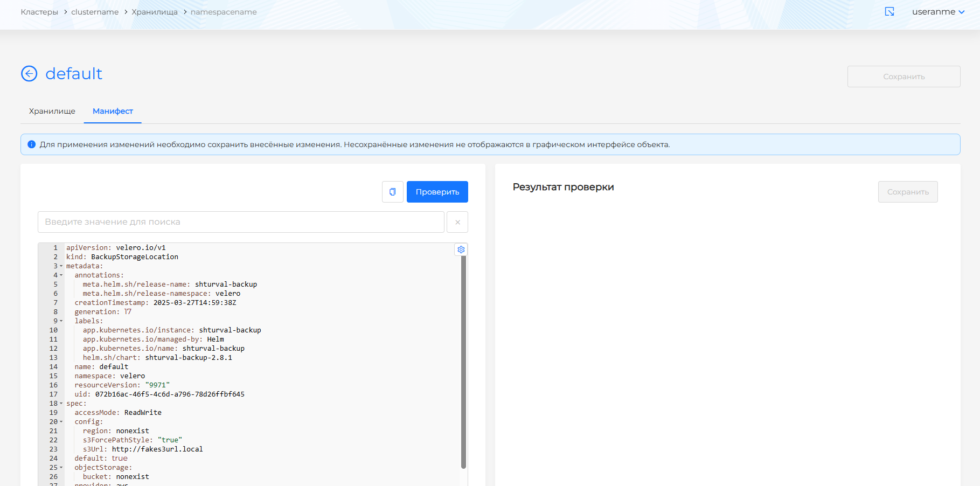980x486 pixels.
Task: Open Кластеры breadcrumb link
Action: pyautogui.click(x=39, y=12)
